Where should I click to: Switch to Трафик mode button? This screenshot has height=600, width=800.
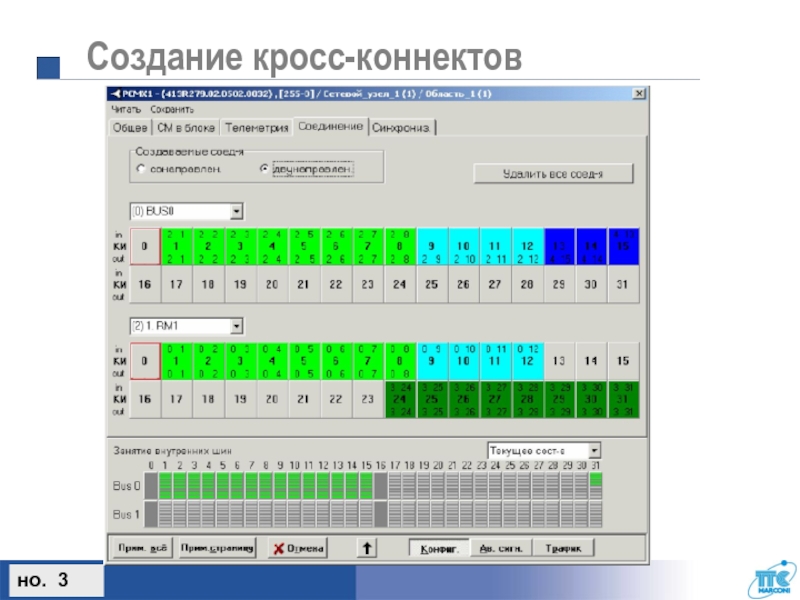pyautogui.click(x=563, y=549)
